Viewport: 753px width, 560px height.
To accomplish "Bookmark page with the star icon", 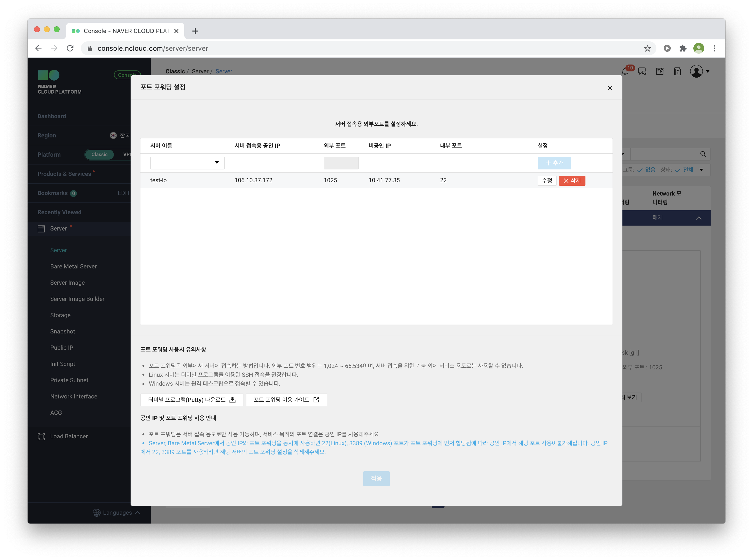I will point(647,49).
